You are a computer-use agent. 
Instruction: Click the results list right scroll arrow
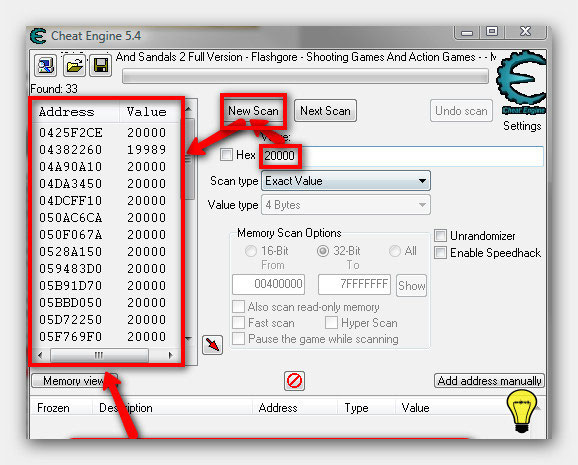pyautogui.click(x=170, y=355)
